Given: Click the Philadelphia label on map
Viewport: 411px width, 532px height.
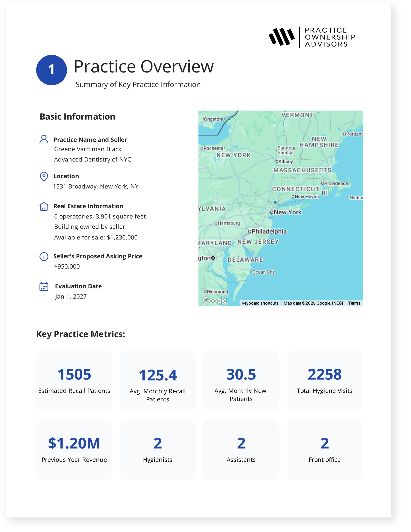Looking at the screenshot, I should pyautogui.click(x=269, y=231).
